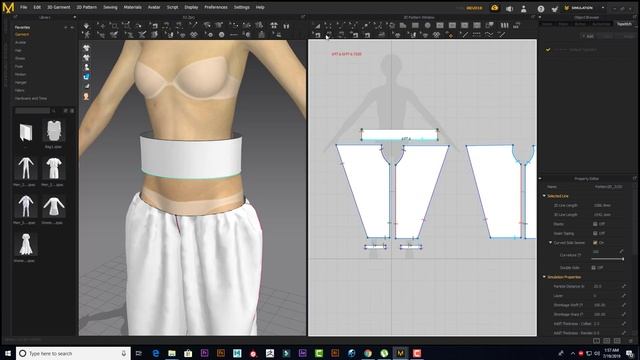The image size is (640, 360).
Task: Toggle the Seam Taping checkbox
Action: [595, 233]
